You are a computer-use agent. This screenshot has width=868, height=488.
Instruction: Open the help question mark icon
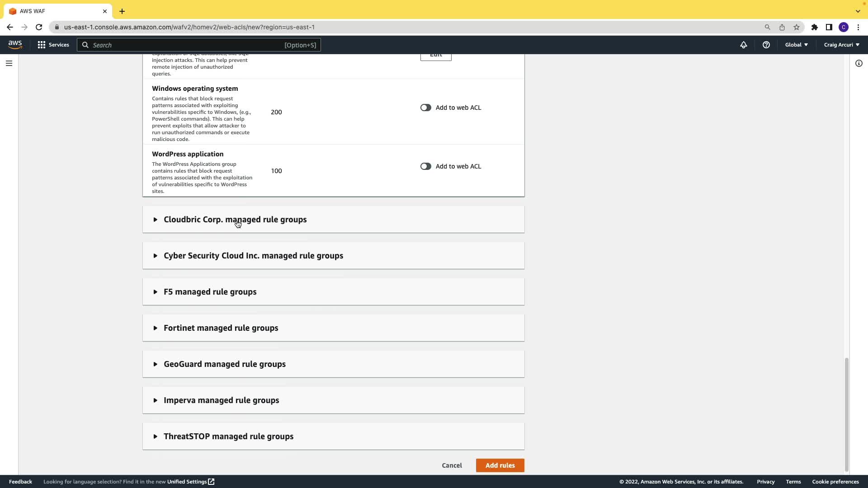pos(766,45)
